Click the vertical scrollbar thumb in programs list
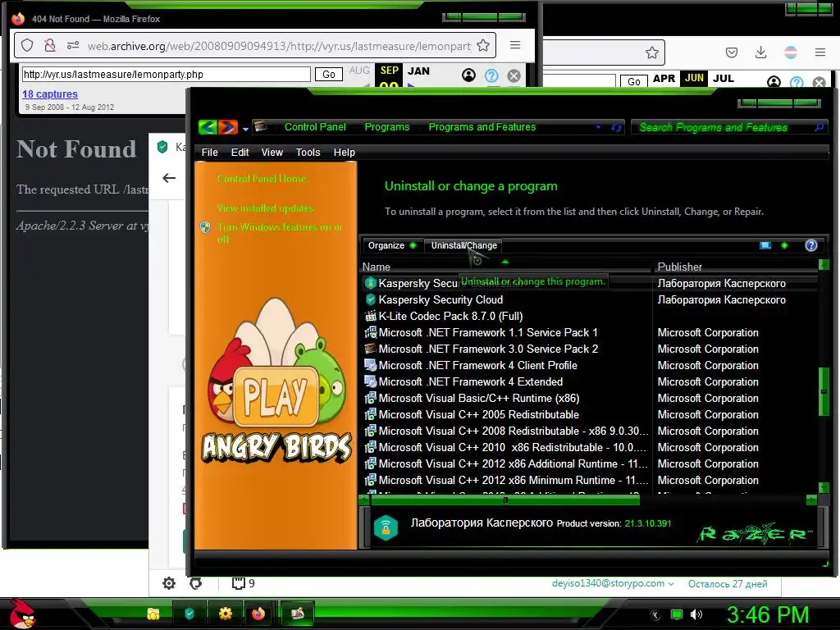The height and width of the screenshot is (630, 840). (824, 391)
